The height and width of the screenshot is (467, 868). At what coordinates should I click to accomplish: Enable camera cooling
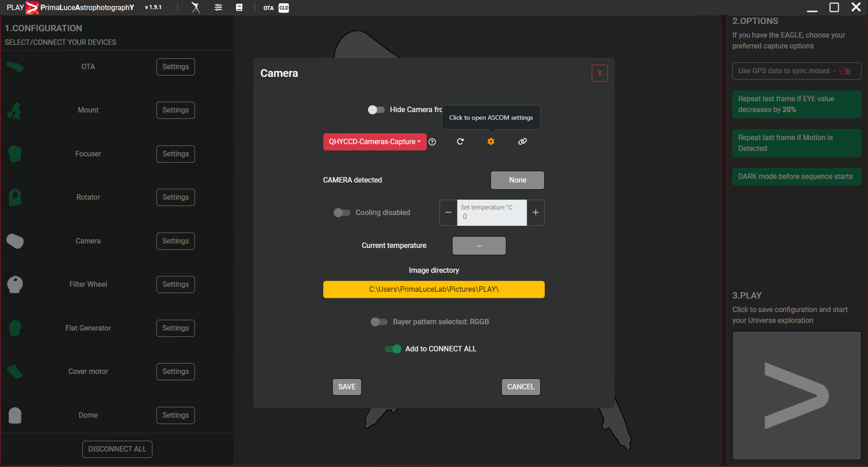pos(342,212)
